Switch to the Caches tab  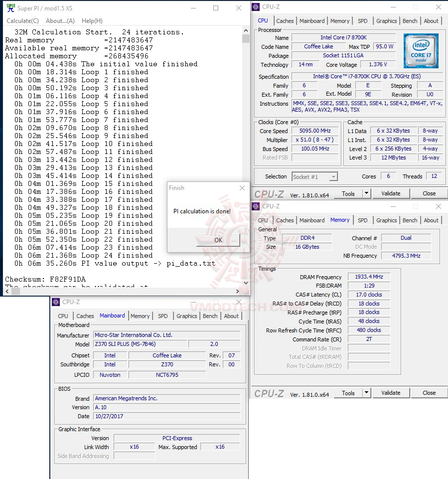pyautogui.click(x=285, y=20)
